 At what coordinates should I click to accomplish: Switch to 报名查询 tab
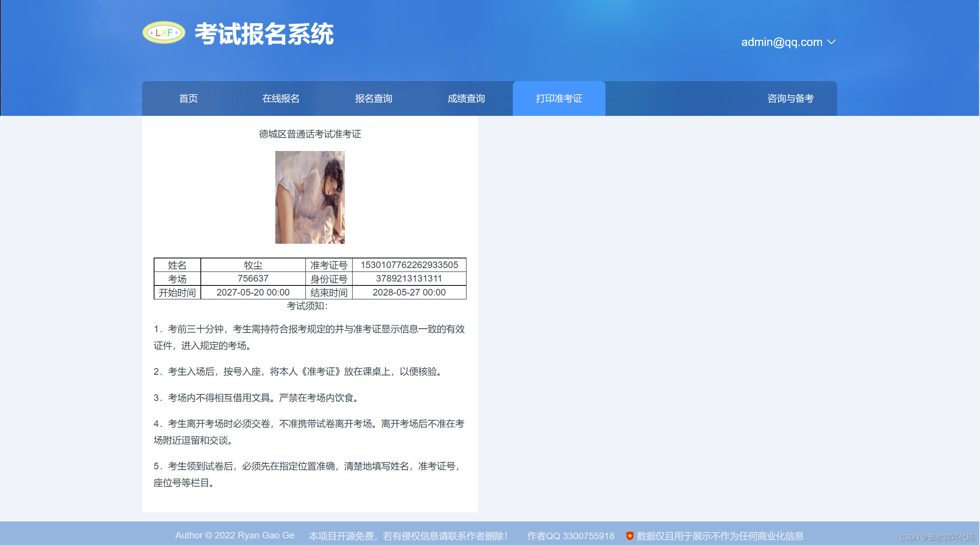point(373,98)
